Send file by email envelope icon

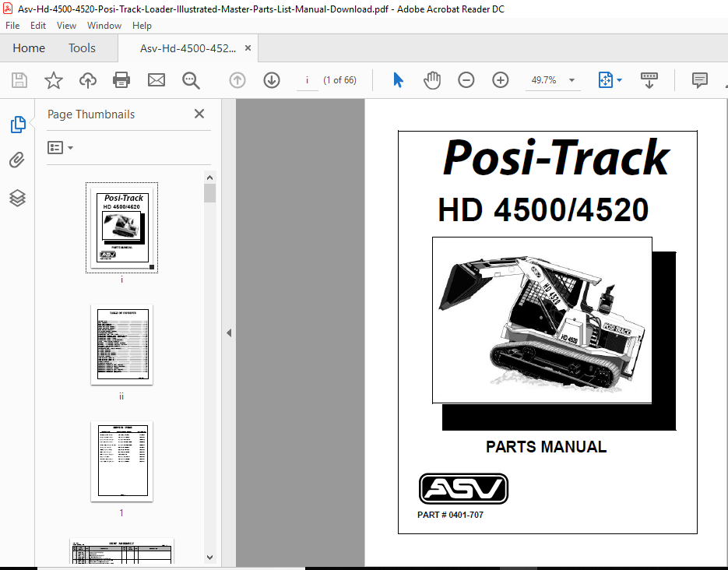tap(157, 80)
